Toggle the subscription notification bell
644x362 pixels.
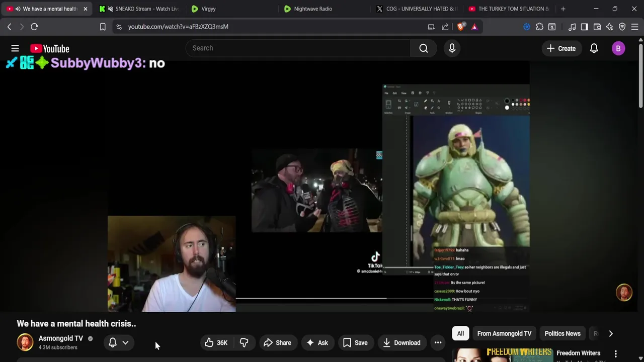(x=113, y=342)
